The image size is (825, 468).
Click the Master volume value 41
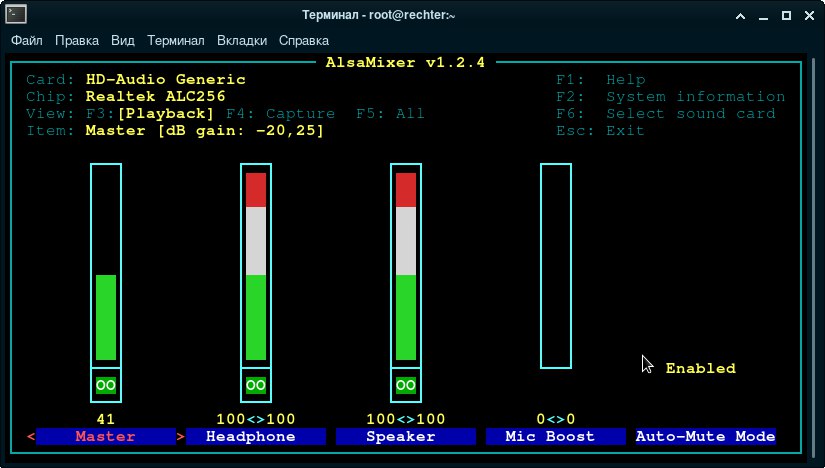106,419
